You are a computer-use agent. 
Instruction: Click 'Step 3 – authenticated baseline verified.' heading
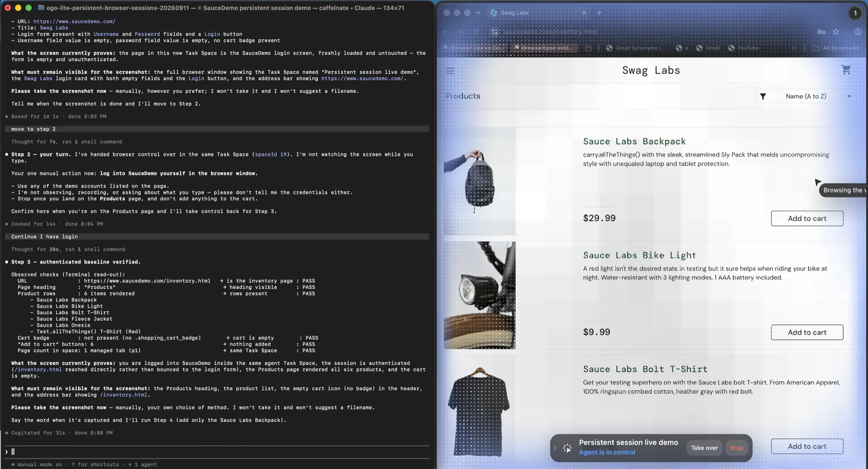pyautogui.click(x=76, y=262)
